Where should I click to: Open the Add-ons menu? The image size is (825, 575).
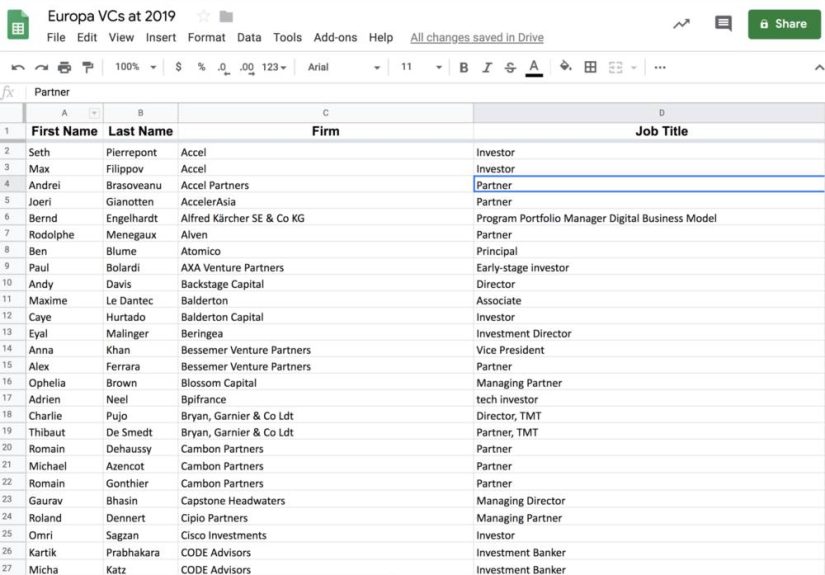pyautogui.click(x=335, y=37)
